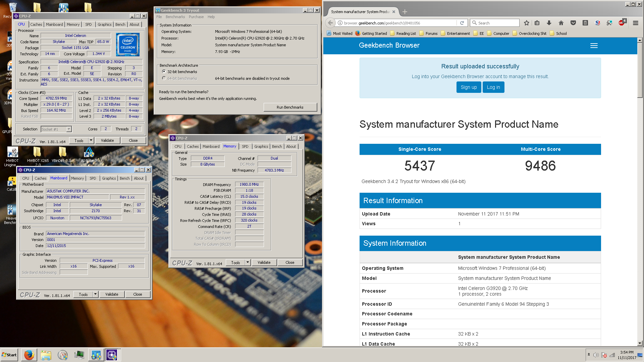This screenshot has height=362, width=644.
Task: Click Firefox page vertical scrollbar thumb
Action: point(640,70)
